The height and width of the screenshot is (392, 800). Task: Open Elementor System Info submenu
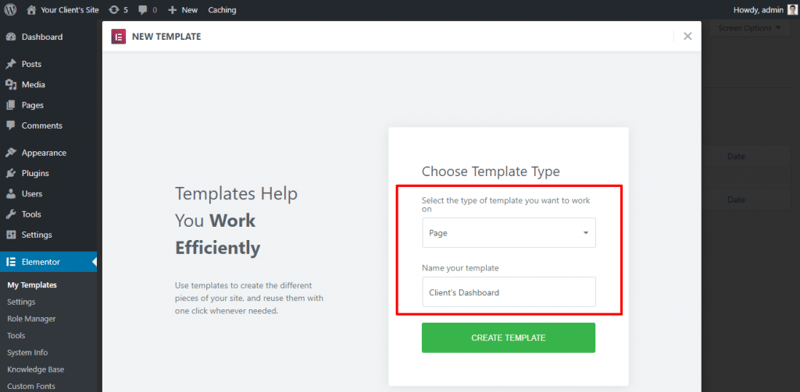coord(28,352)
